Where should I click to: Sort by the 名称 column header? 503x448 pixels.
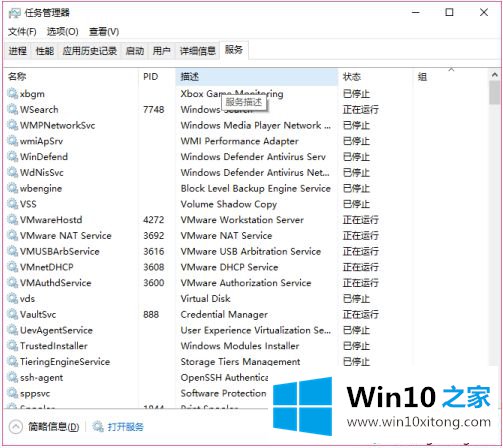pyautogui.click(x=71, y=77)
